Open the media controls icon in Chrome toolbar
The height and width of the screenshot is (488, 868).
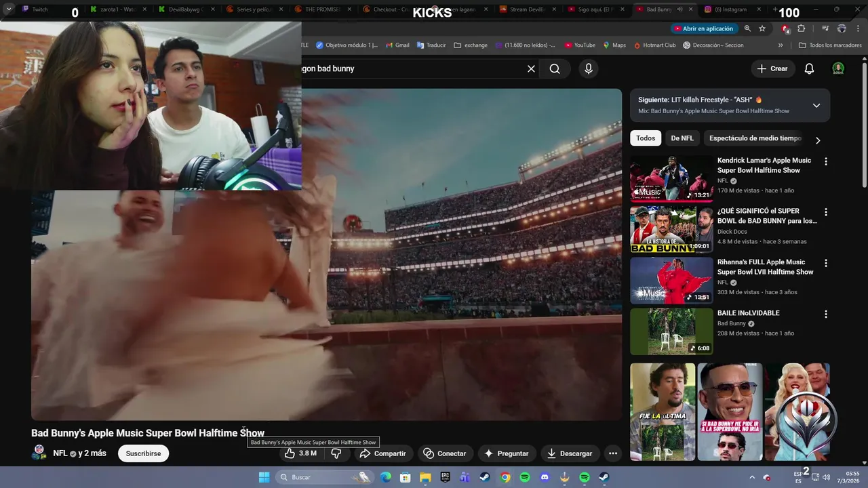825,28
